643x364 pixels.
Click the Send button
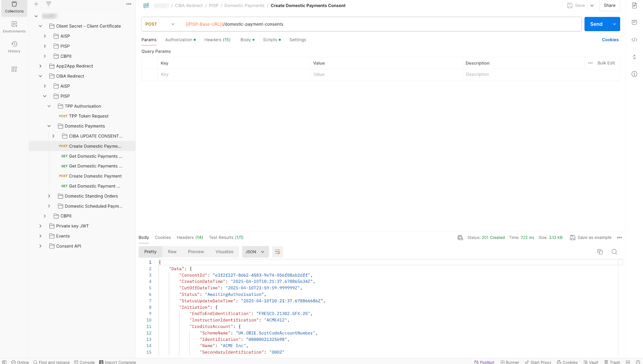point(596,24)
